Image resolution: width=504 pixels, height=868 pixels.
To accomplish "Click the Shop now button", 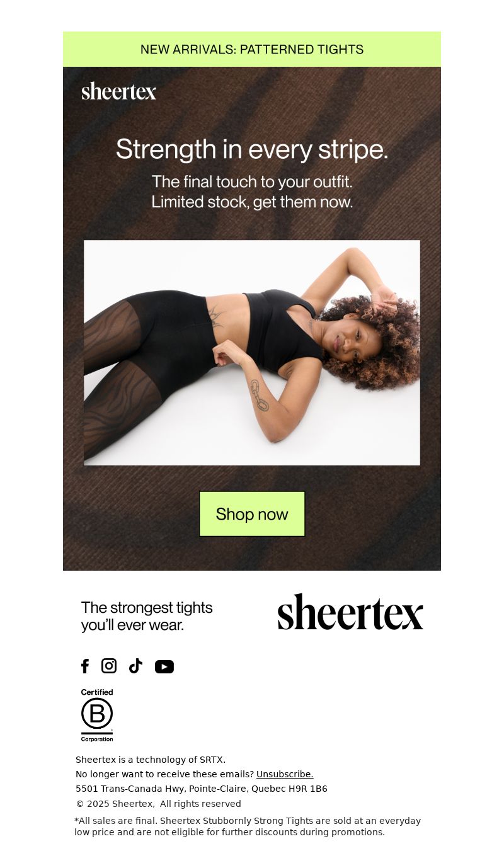I will coord(252,514).
